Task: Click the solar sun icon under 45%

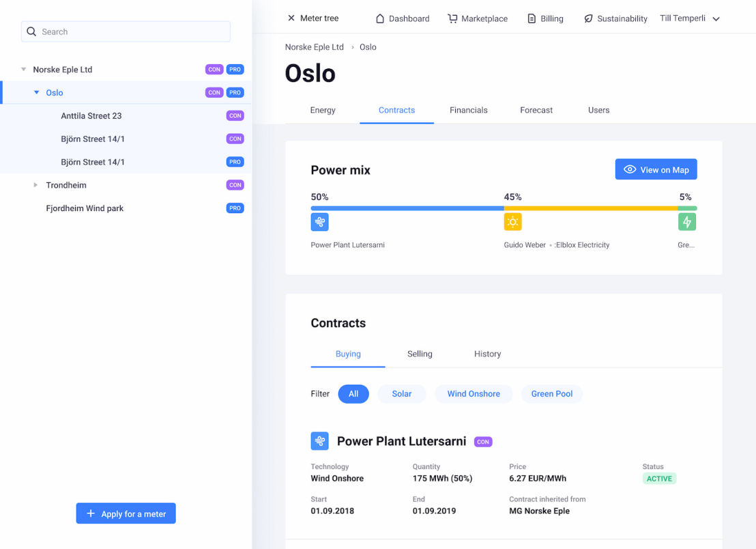Action: click(x=512, y=222)
